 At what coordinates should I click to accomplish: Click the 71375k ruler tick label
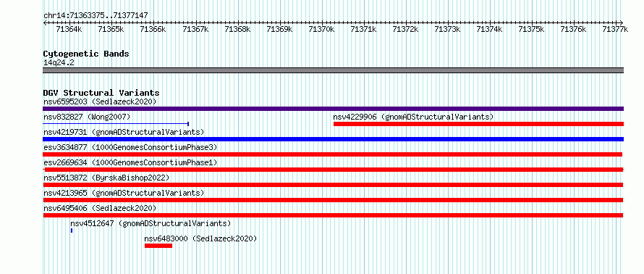[x=531, y=29]
